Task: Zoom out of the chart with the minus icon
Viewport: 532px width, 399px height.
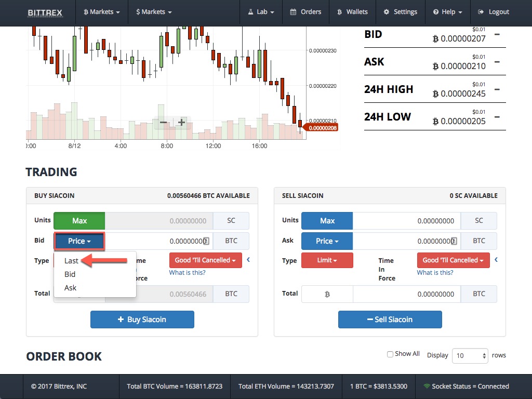Action: click(164, 123)
